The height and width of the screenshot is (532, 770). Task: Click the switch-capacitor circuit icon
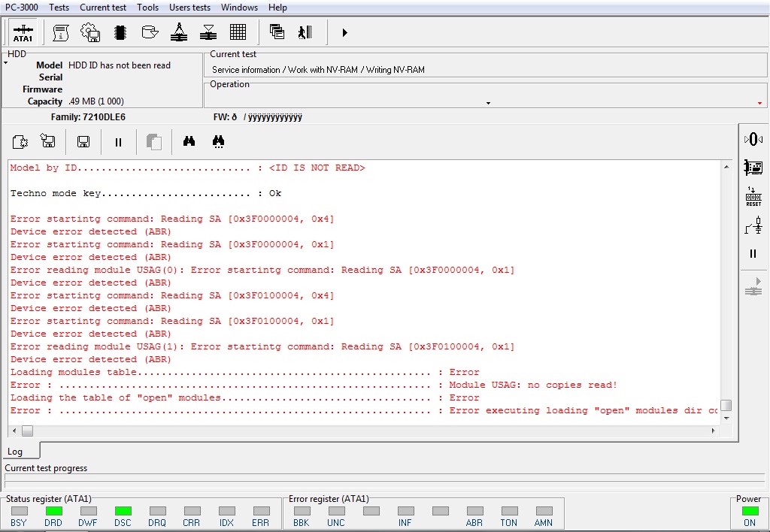(753, 225)
